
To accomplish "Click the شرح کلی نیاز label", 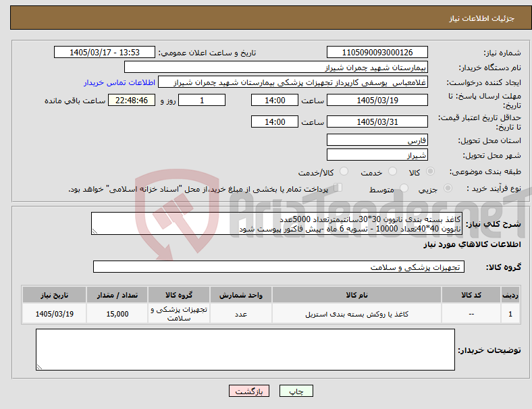I will (494, 224).
